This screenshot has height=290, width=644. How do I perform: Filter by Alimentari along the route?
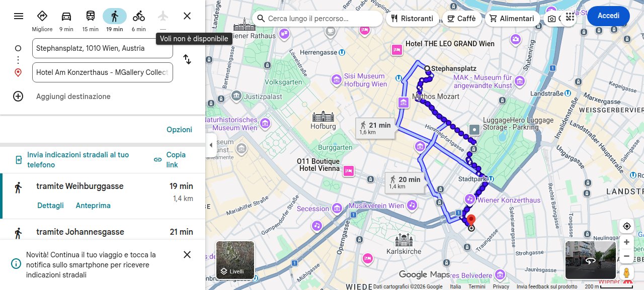click(513, 19)
